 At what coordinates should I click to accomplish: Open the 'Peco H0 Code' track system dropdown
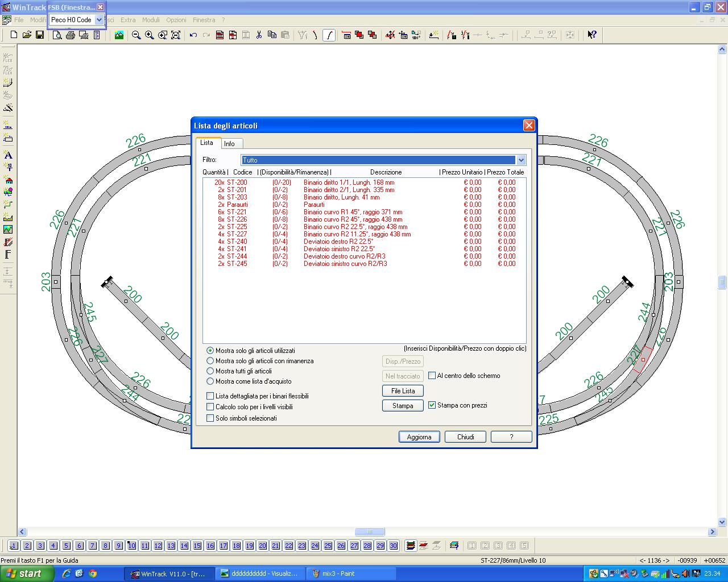[99, 19]
